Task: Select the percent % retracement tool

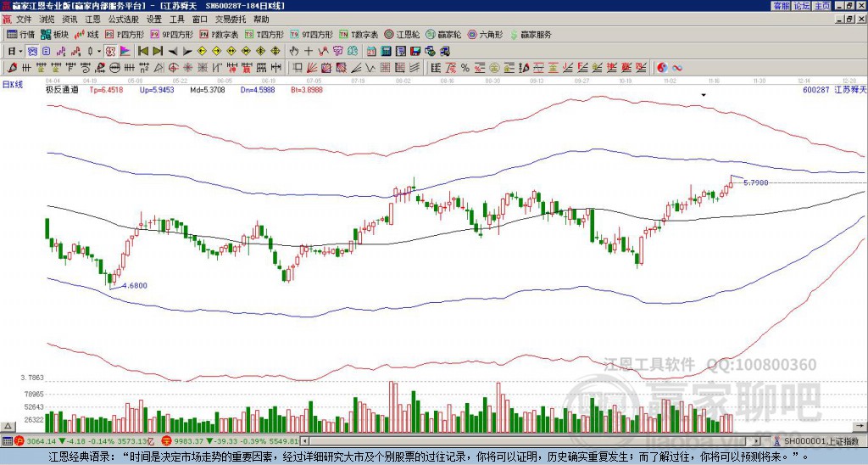Action: (465, 68)
